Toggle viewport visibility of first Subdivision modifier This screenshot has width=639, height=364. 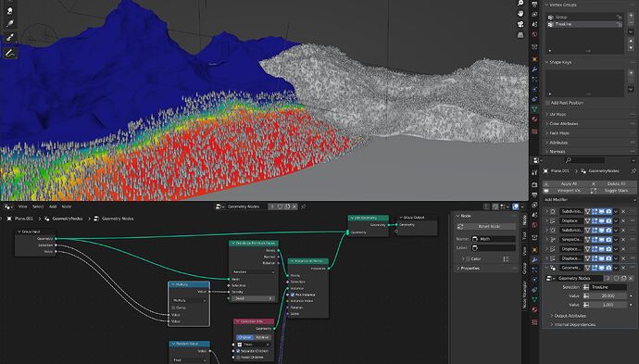point(602,211)
